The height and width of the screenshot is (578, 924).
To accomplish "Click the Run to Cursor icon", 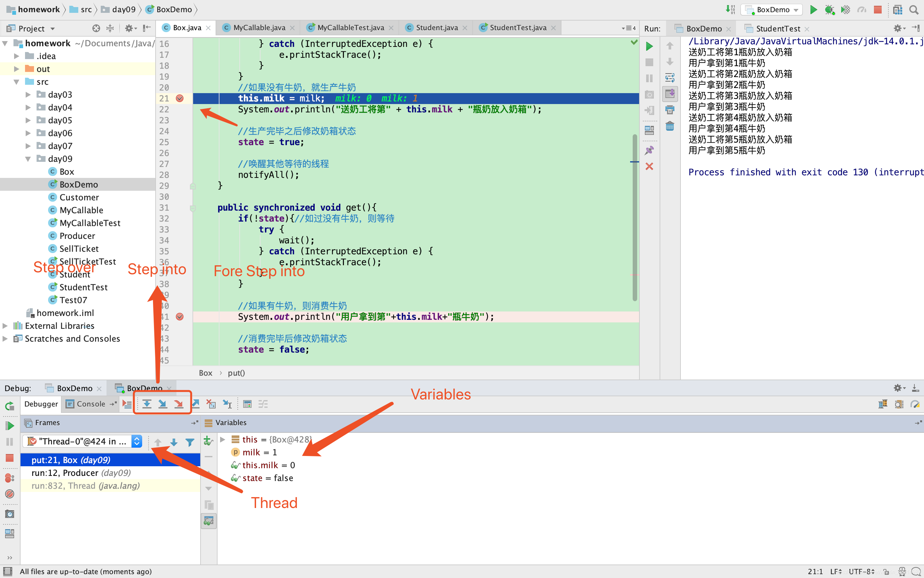I will click(227, 404).
